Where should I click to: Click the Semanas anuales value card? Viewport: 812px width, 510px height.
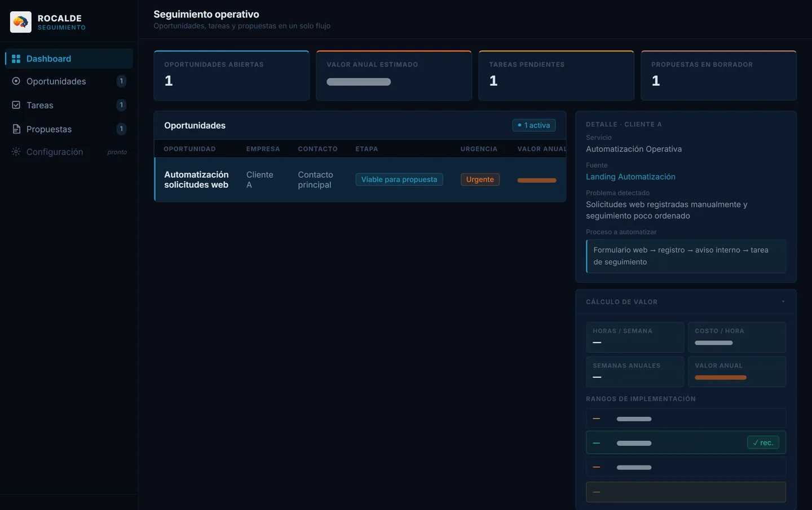635,372
